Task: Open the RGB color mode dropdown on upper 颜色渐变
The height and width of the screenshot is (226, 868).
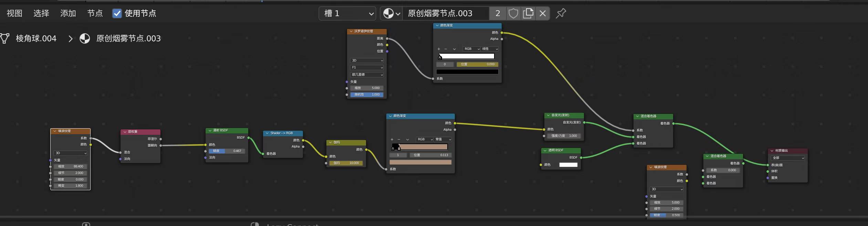Action: coord(472,49)
